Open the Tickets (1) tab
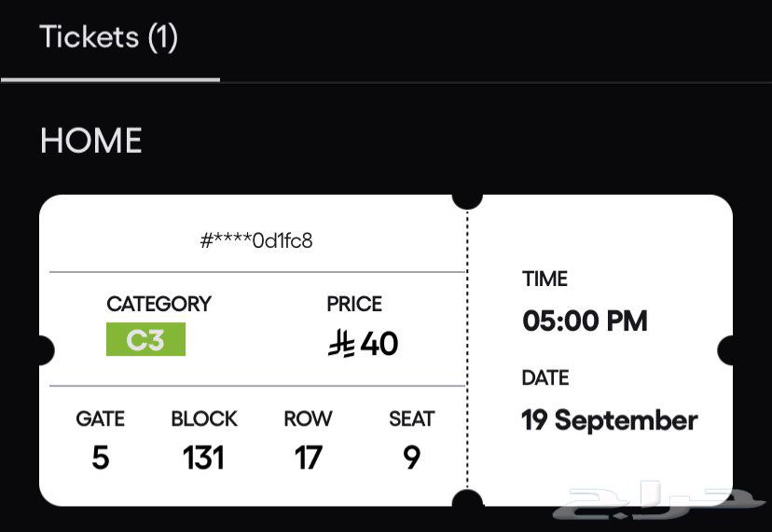772x532 pixels. (108, 38)
